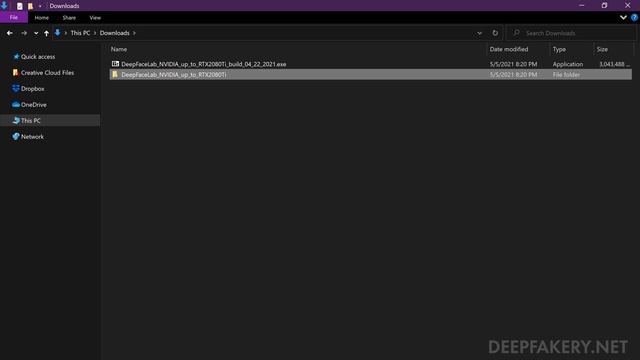Expand the ribbon with the chevron
Image resolution: width=640 pixels, height=360 pixels.
pyautogui.click(x=623, y=18)
